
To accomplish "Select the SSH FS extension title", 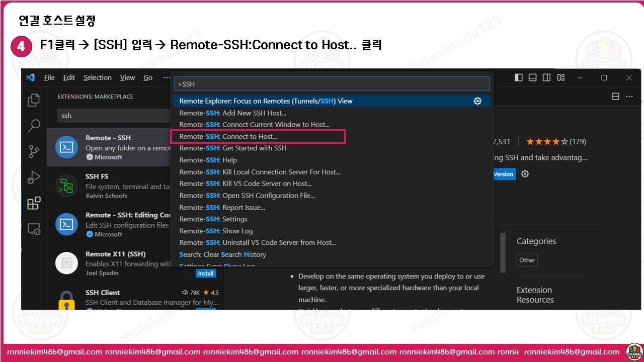I will coord(97,176).
